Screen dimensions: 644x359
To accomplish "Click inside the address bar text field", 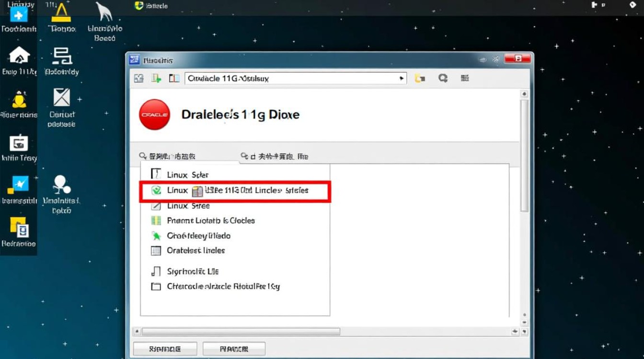I will point(287,78).
